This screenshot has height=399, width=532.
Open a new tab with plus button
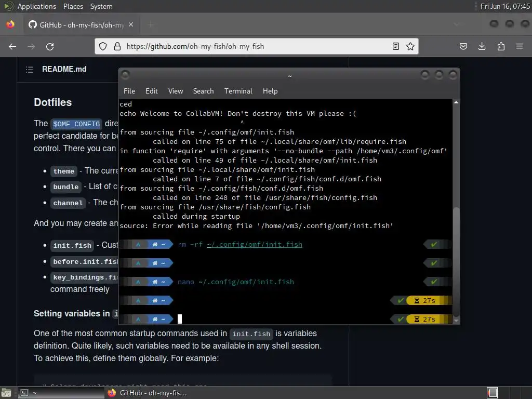tap(151, 25)
